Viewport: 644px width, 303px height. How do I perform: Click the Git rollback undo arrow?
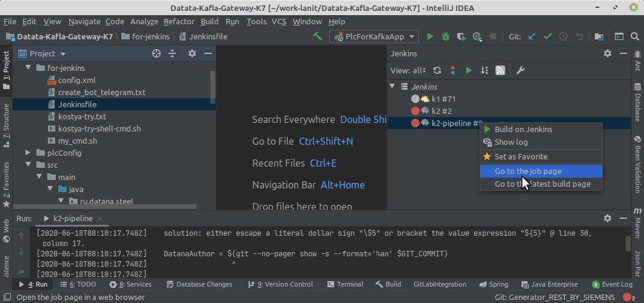point(579,36)
